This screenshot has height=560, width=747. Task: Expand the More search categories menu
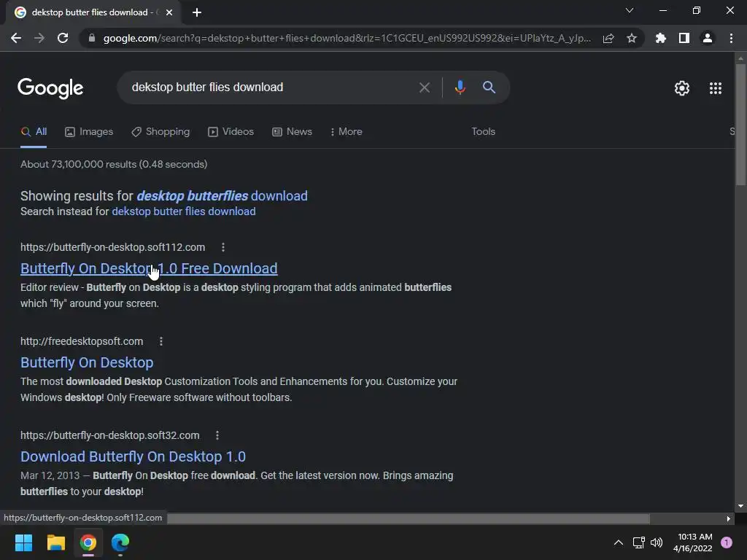[347, 132]
